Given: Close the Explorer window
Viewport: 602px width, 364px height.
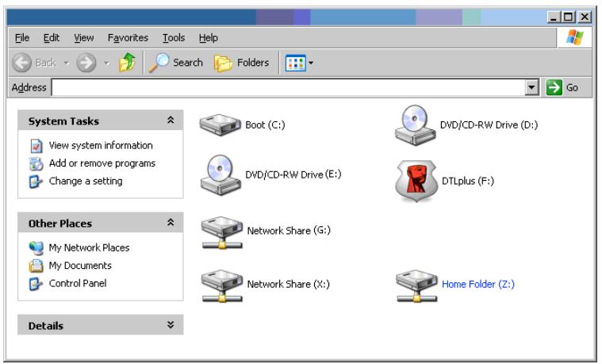Looking at the screenshot, I should tap(585, 17).
